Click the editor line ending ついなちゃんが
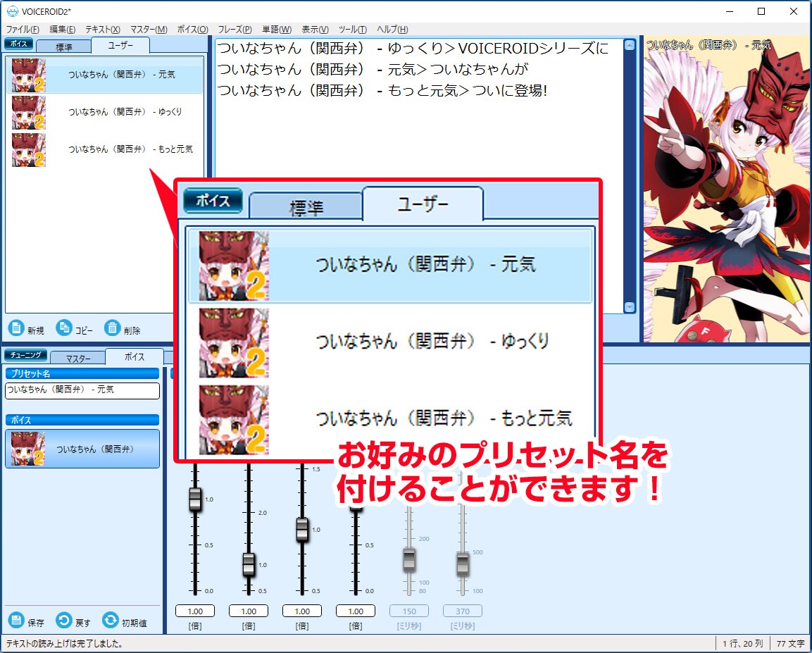The height and width of the screenshot is (653, 812). tap(373, 70)
